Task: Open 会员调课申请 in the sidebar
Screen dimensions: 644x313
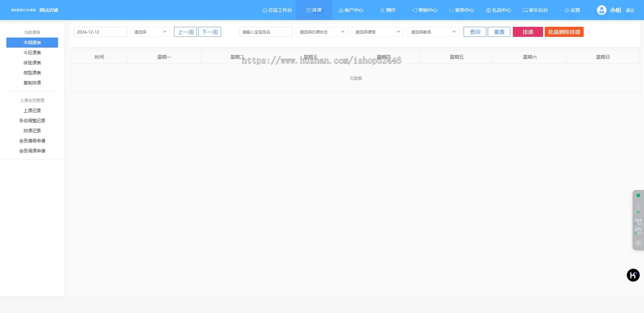Action: click(x=32, y=151)
